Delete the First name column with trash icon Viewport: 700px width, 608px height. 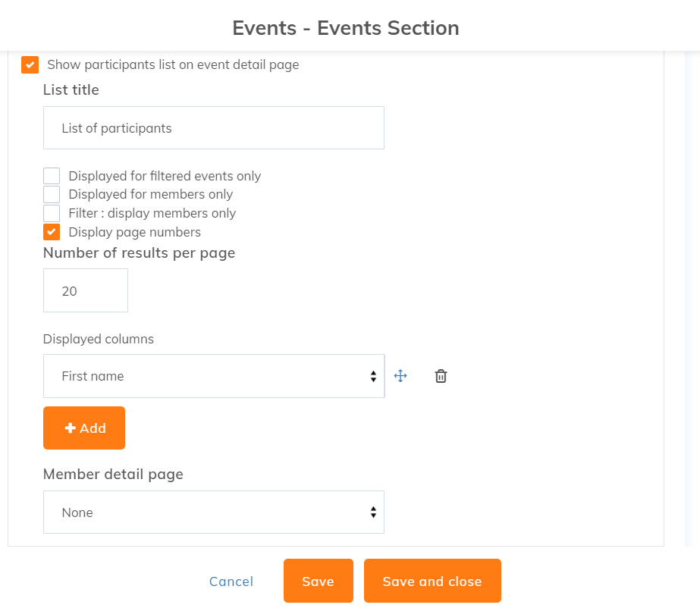[441, 376]
